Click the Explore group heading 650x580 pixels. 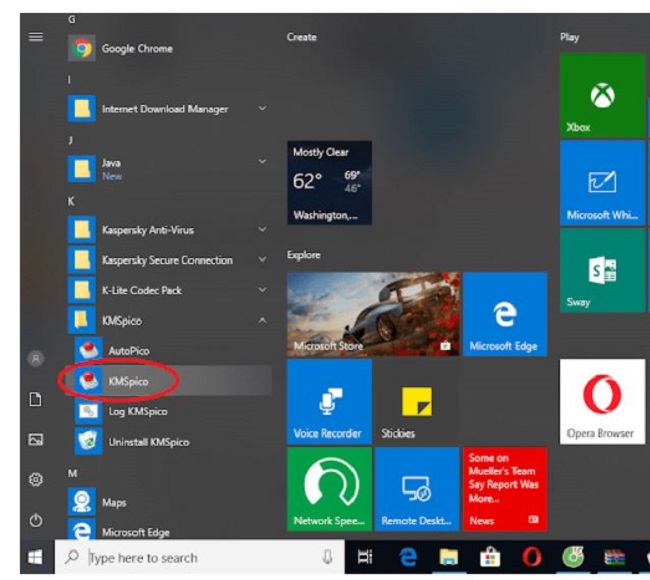(303, 255)
